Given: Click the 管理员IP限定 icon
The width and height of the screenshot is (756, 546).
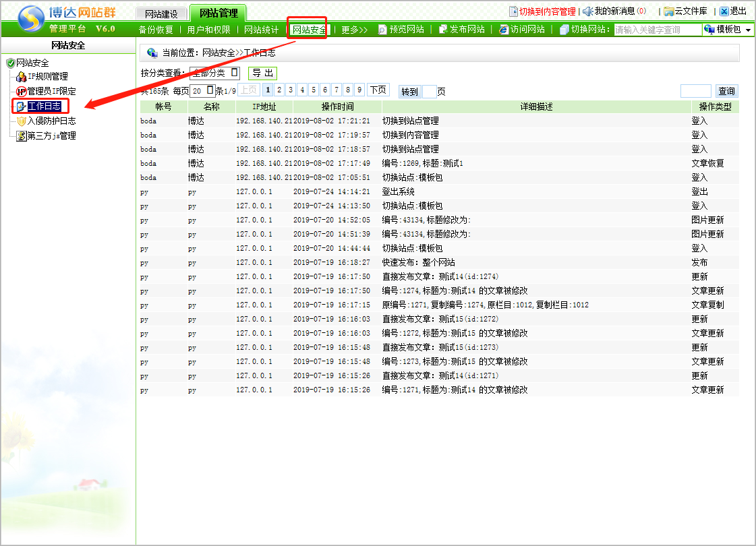Looking at the screenshot, I should coord(21,92).
